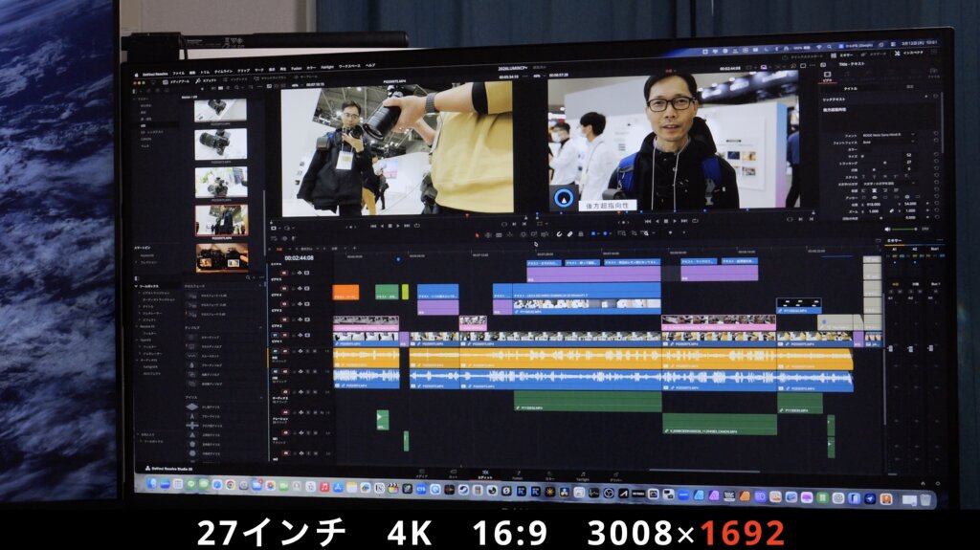Select the orange clip on the timeline
This screenshot has width=980, height=550.
(345, 292)
